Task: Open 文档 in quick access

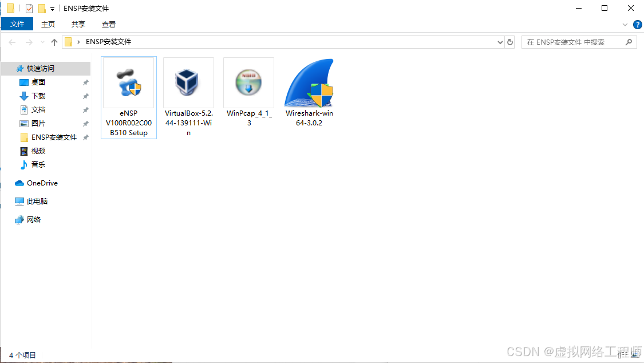Action: (38, 110)
